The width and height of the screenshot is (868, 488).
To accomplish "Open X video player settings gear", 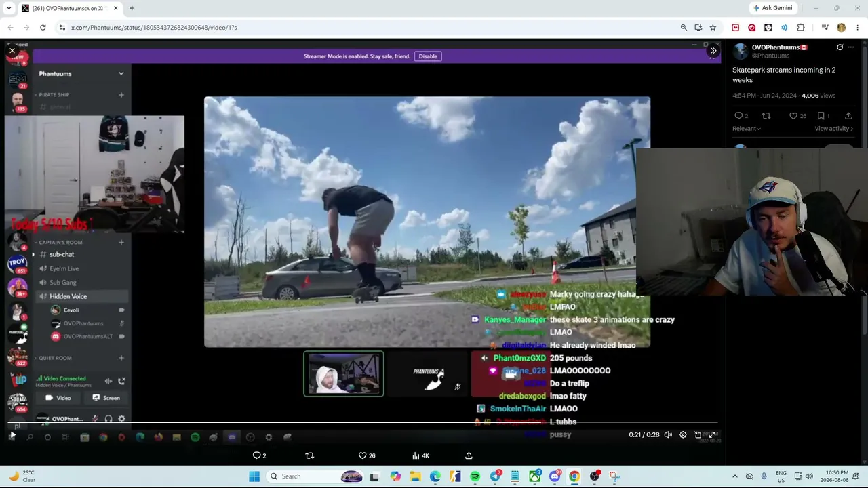I will pyautogui.click(x=683, y=435).
